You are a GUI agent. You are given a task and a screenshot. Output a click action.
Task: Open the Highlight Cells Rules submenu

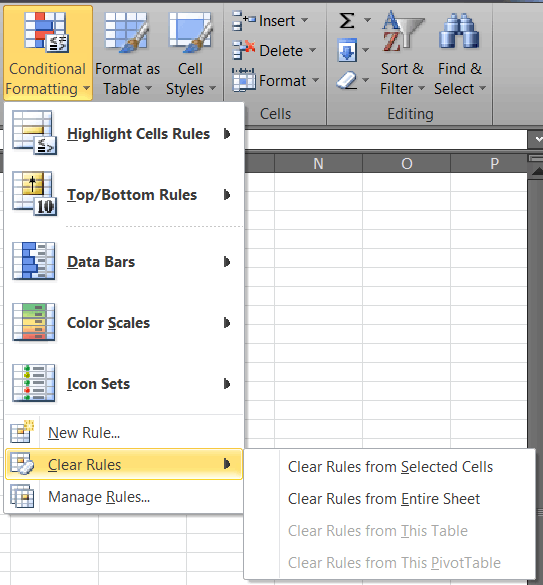(x=124, y=133)
